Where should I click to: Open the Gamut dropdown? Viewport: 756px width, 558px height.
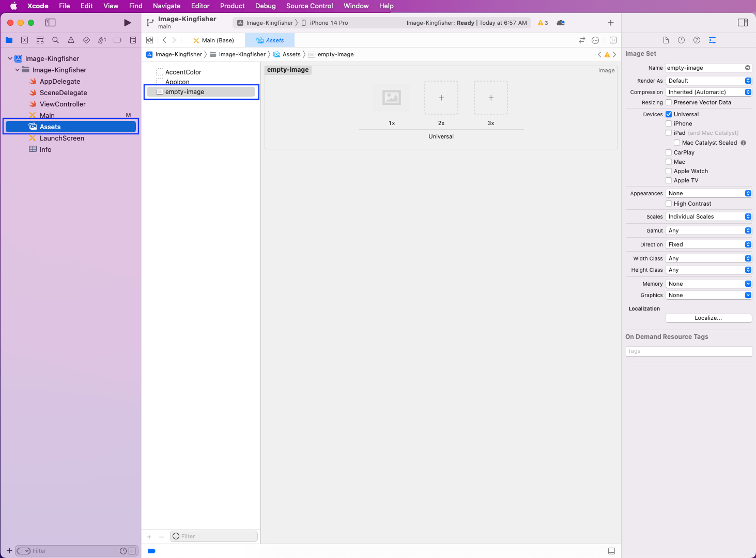tap(708, 230)
